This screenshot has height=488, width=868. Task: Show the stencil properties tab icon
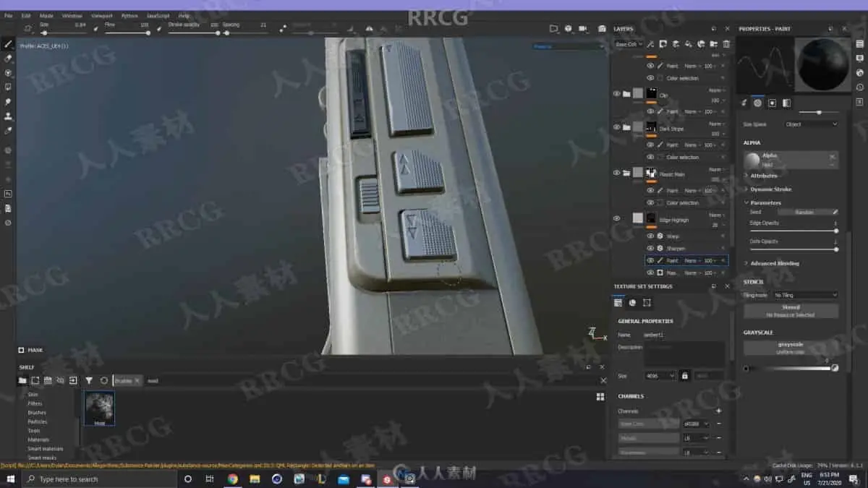pyautogui.click(x=772, y=103)
